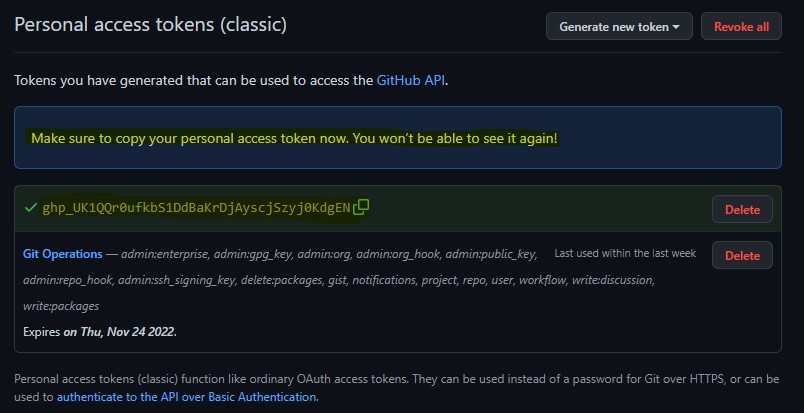Click the green checkmark beside the token
This screenshot has height=413, width=804.
point(30,207)
